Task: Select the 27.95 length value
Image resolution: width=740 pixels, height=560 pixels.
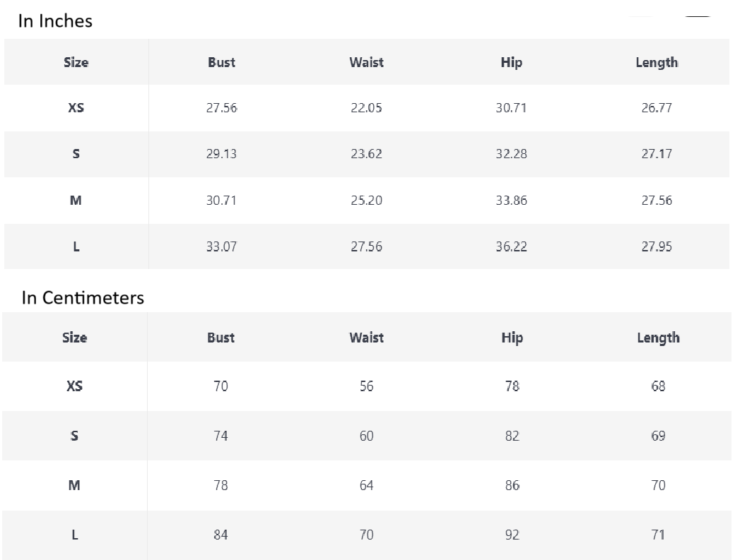Action: [657, 246]
